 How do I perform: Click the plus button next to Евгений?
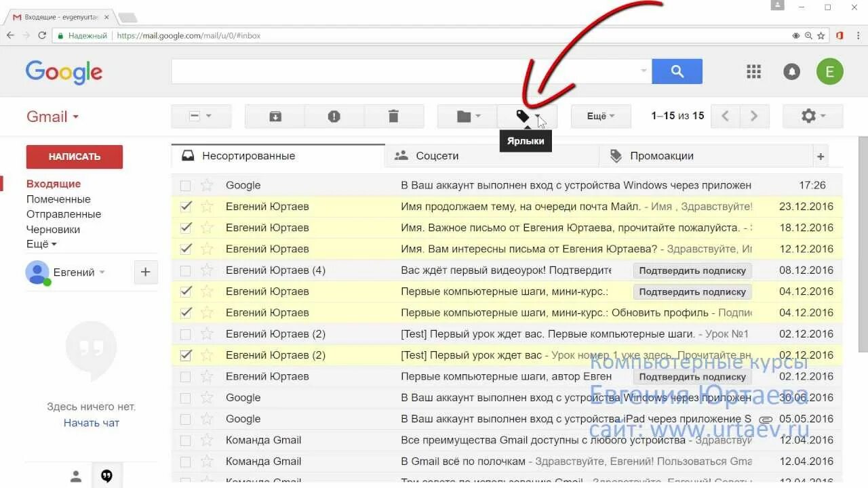(145, 272)
